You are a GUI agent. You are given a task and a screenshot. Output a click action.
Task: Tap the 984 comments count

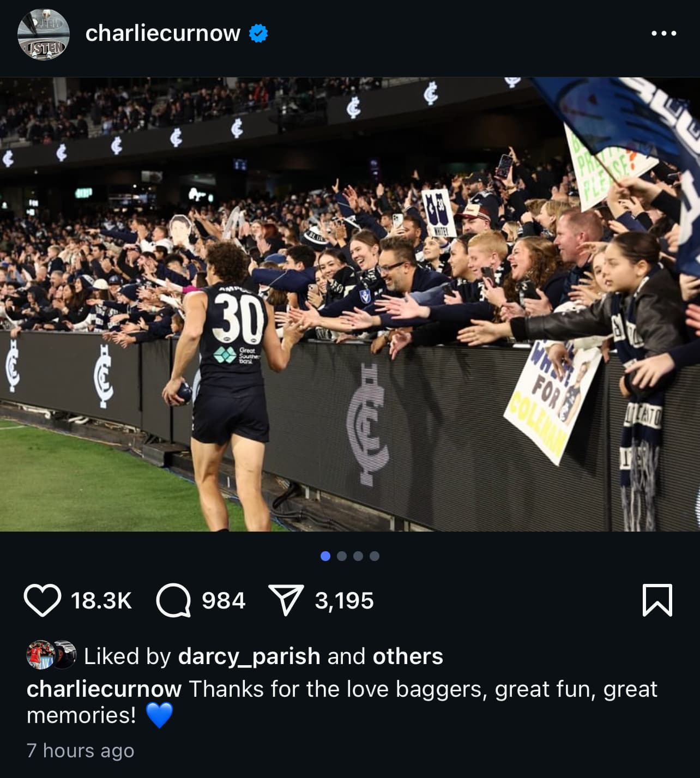coord(224,601)
